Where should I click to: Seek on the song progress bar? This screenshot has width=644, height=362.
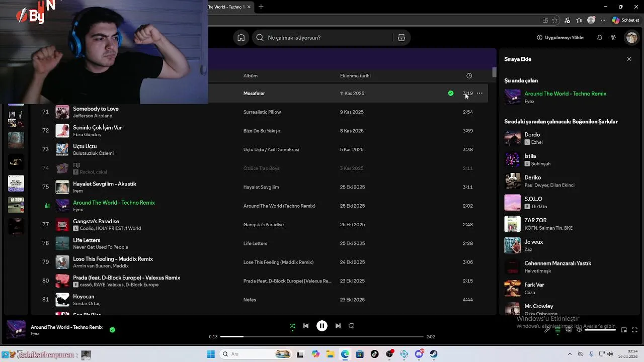[322, 337]
